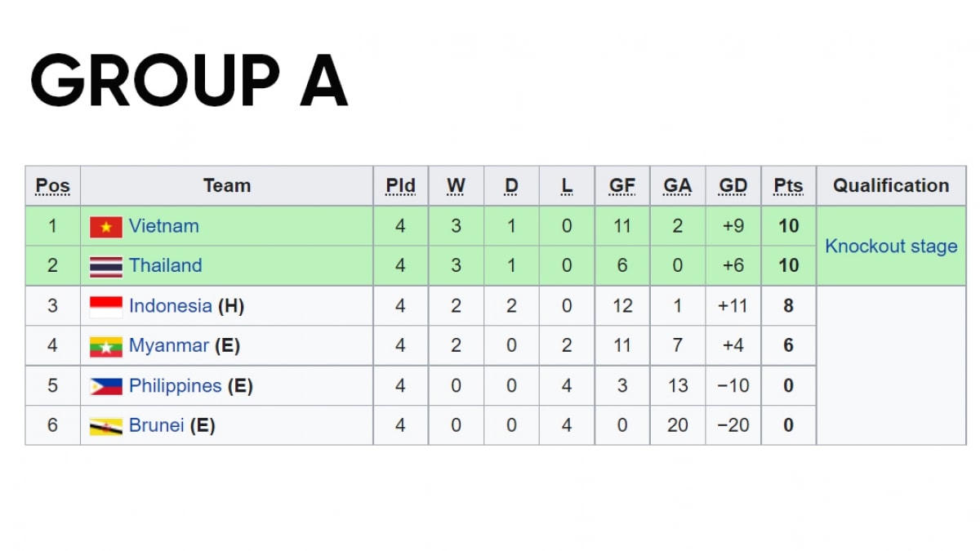The height and width of the screenshot is (551, 980).
Task: Open the Brunei team link
Action: point(157,425)
